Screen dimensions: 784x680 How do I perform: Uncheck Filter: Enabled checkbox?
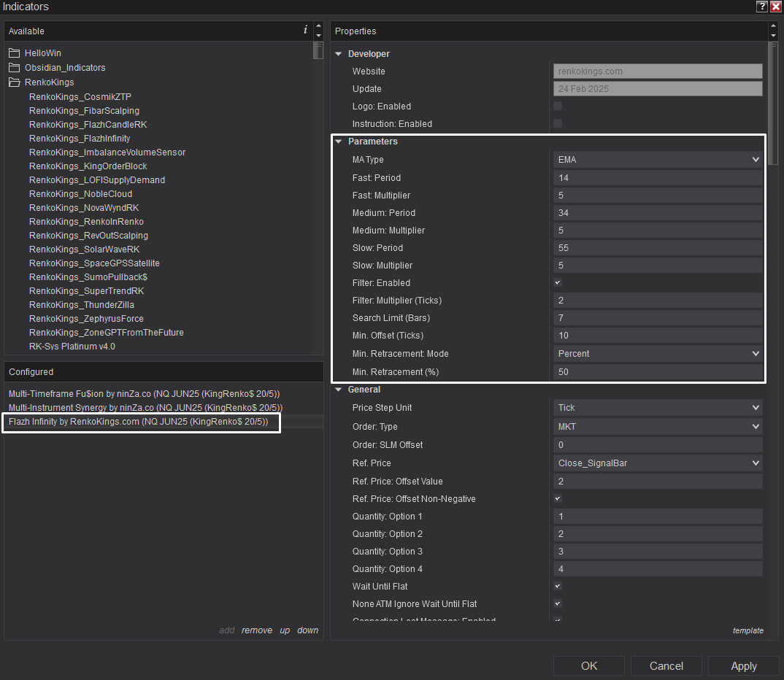[558, 282]
